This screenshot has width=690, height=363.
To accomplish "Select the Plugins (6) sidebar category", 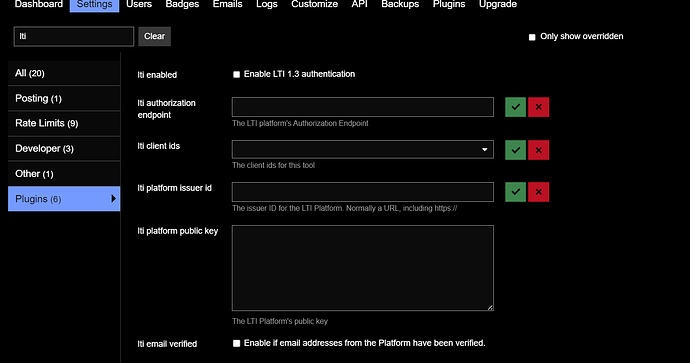I will coord(64,198).
